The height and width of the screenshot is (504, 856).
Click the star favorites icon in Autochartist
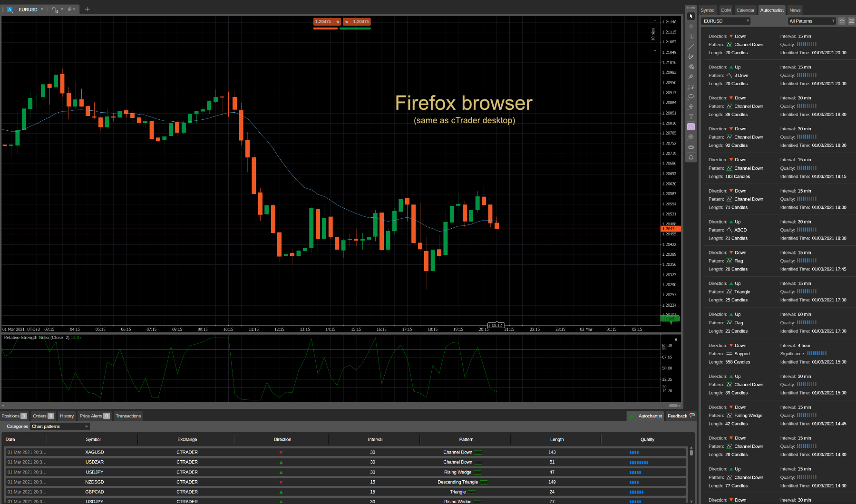pyautogui.click(x=842, y=21)
